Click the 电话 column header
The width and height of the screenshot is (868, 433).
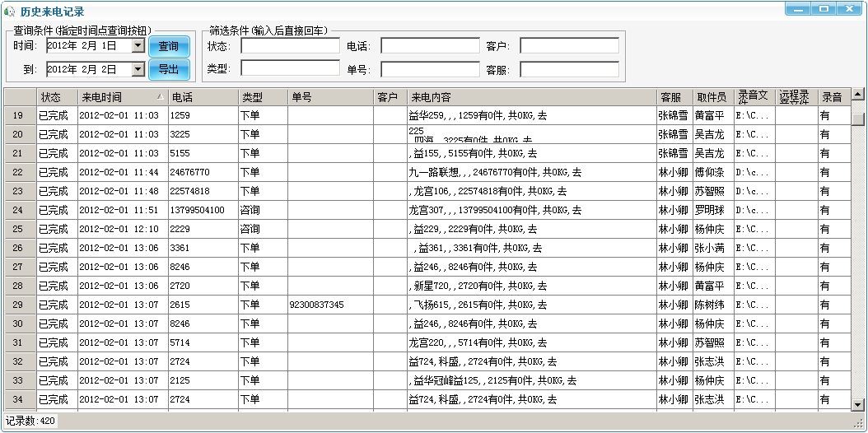click(203, 97)
